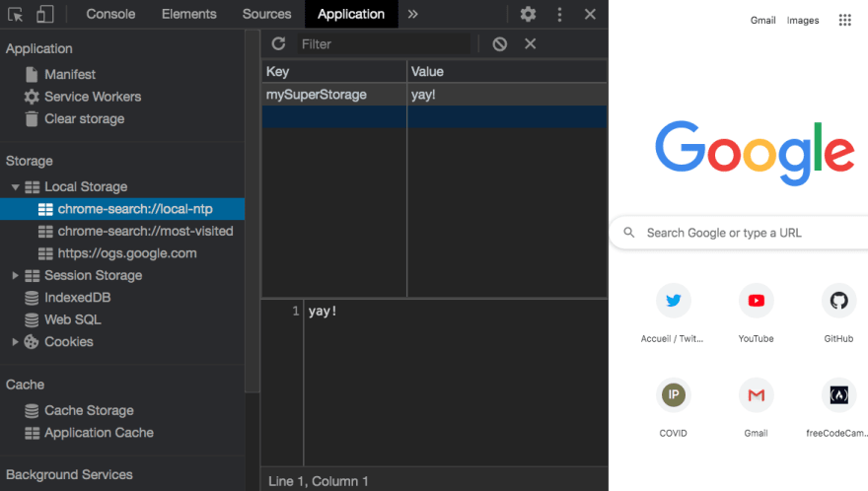Delete the selected storage entry

[x=531, y=43]
